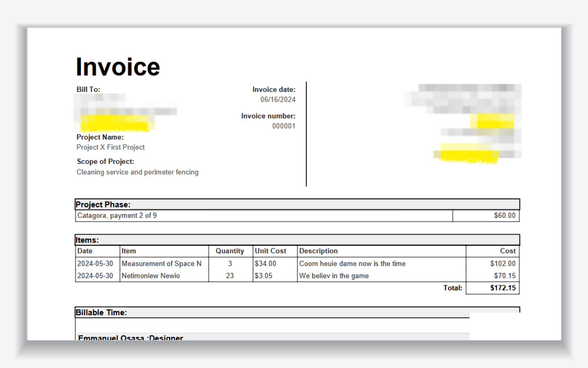
Task: Click the Invoice heading
Action: point(118,67)
